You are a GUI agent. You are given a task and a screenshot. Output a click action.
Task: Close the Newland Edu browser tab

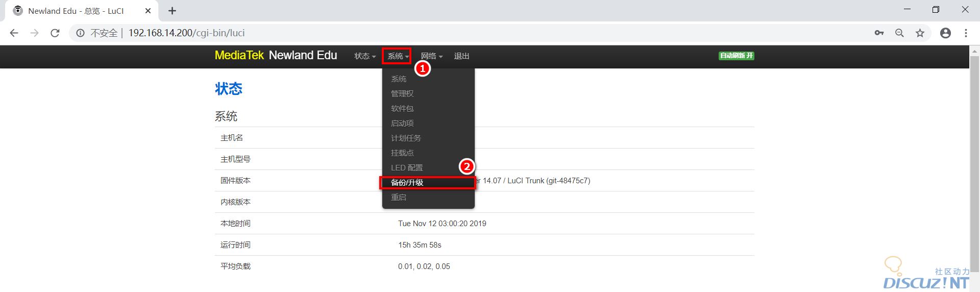click(x=148, y=11)
